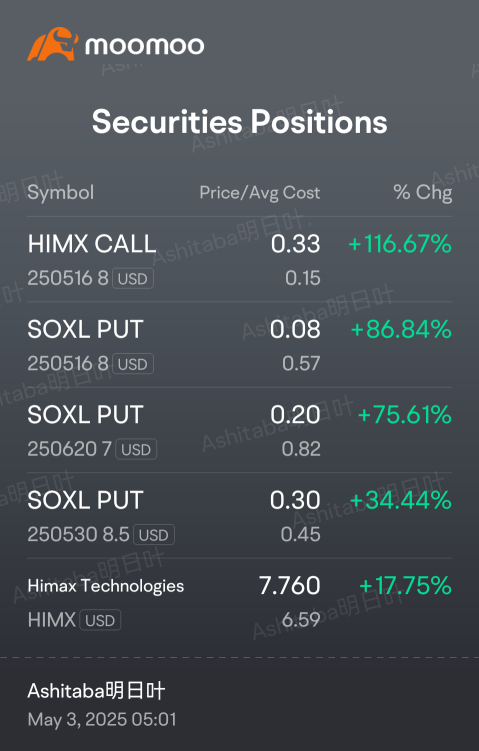Image resolution: width=479 pixels, height=751 pixels.
Task: Click the Price/Avg Cost column header
Action: pyautogui.click(x=260, y=193)
